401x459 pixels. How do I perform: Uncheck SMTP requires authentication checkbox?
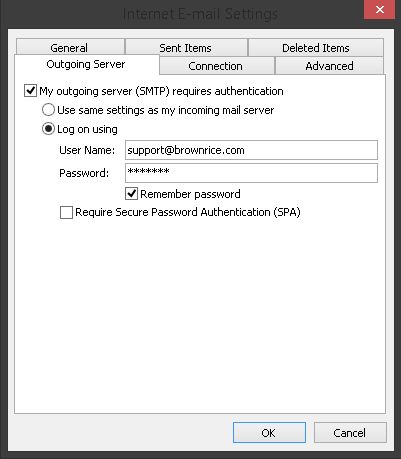coord(30,91)
